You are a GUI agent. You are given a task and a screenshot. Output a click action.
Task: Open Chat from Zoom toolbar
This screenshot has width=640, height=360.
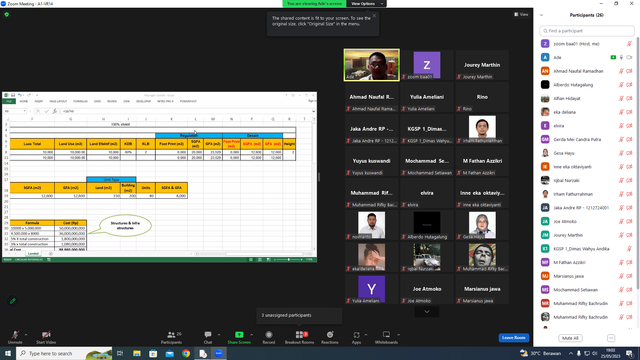(x=208, y=337)
